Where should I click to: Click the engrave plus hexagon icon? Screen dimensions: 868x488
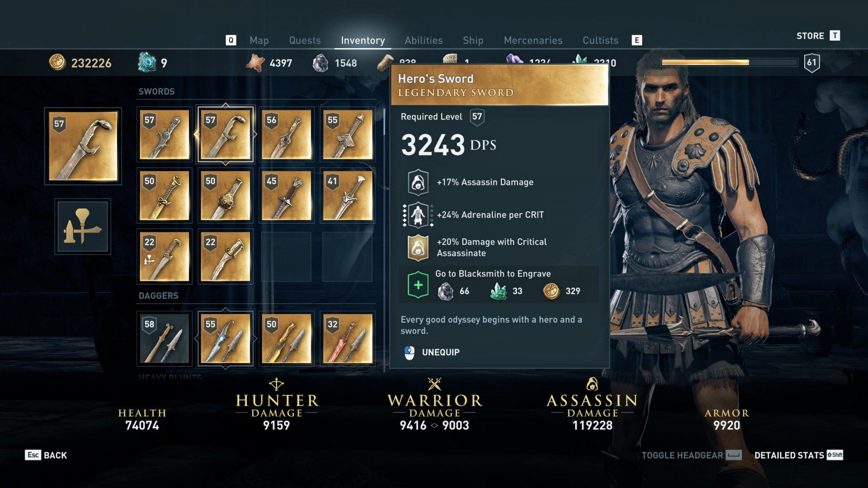418,285
